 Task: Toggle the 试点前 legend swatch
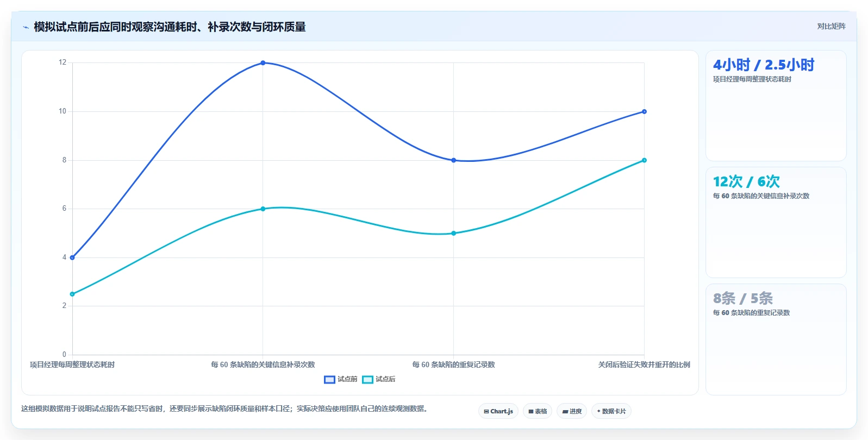329,380
